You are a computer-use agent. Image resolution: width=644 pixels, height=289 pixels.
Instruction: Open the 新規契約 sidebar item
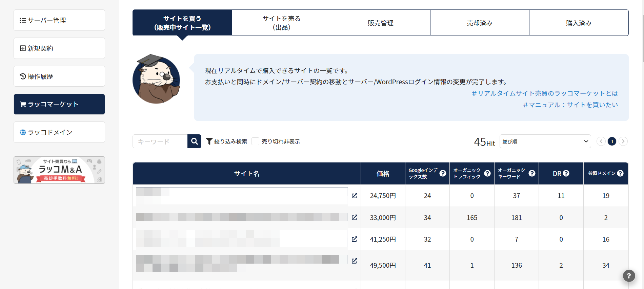click(59, 48)
